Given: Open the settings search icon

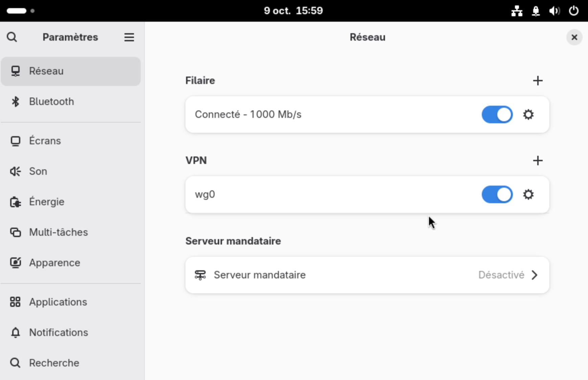Looking at the screenshot, I should pyautogui.click(x=12, y=37).
